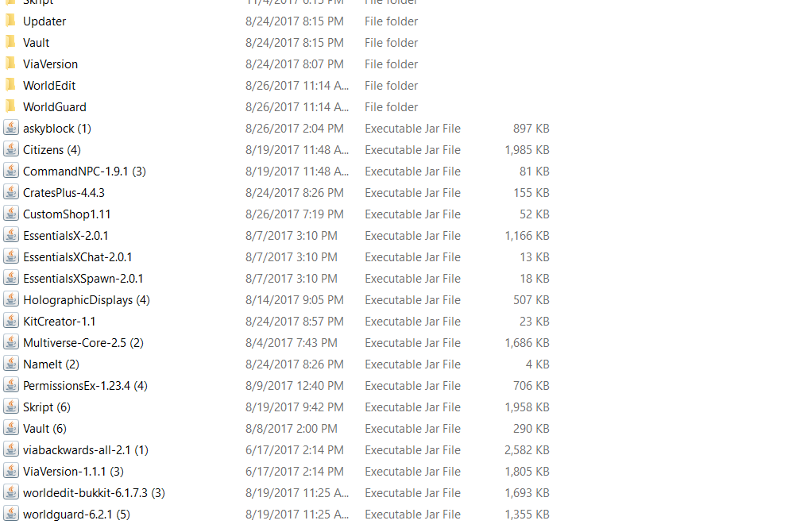800x532 pixels.
Task: Select the CustomShop1.11 file name
Action: [x=67, y=214]
